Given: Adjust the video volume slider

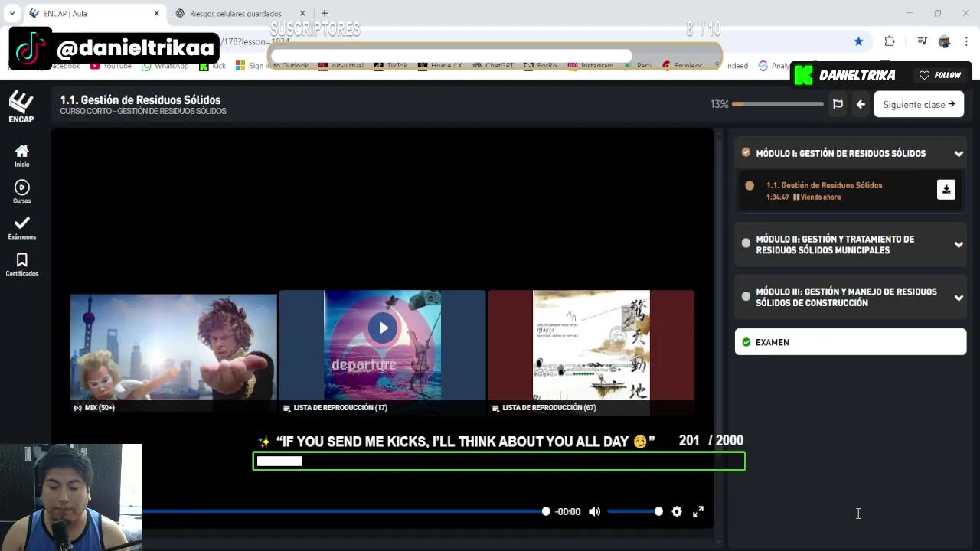Looking at the screenshot, I should click(635, 511).
